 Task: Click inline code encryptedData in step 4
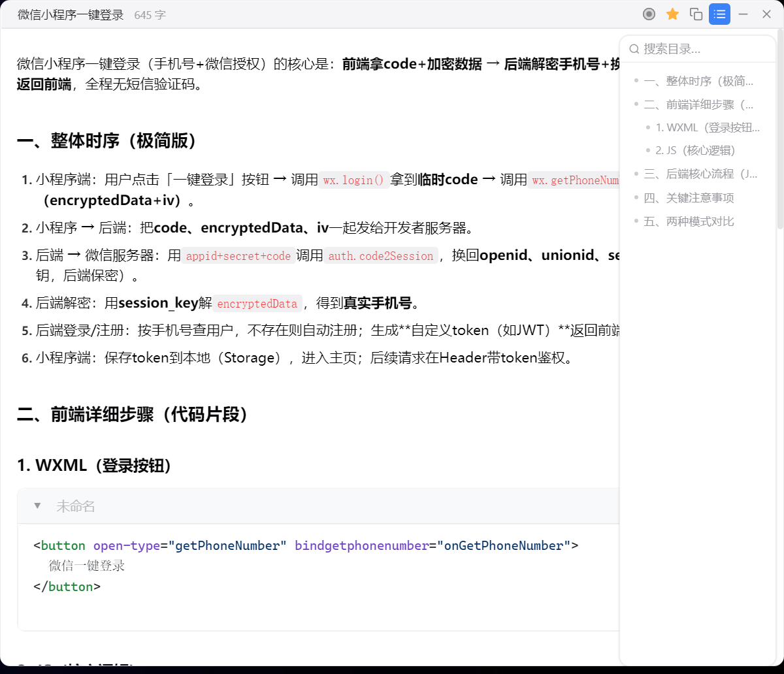tap(257, 303)
